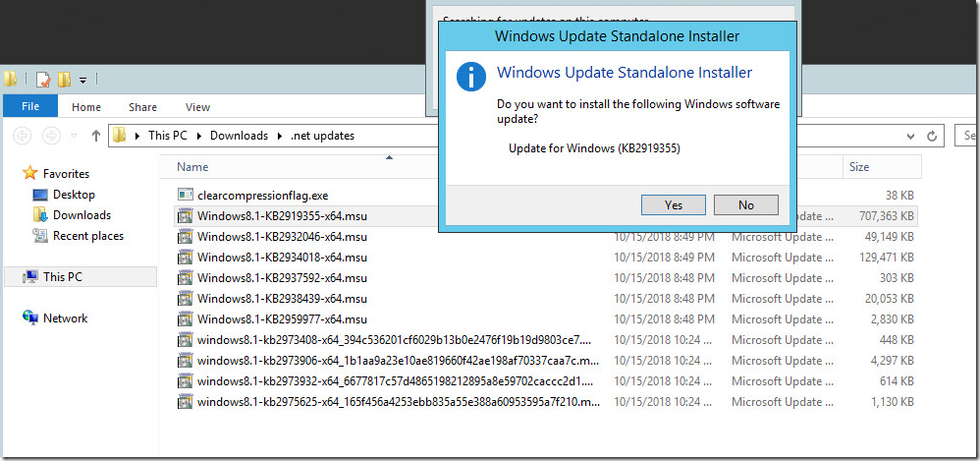The width and height of the screenshot is (980, 461).
Task: Click Downloads in the address breadcrumb
Action: [239, 135]
